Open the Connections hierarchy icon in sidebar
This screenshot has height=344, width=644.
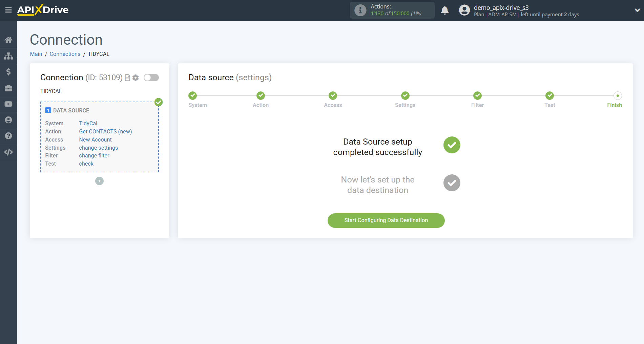8,56
